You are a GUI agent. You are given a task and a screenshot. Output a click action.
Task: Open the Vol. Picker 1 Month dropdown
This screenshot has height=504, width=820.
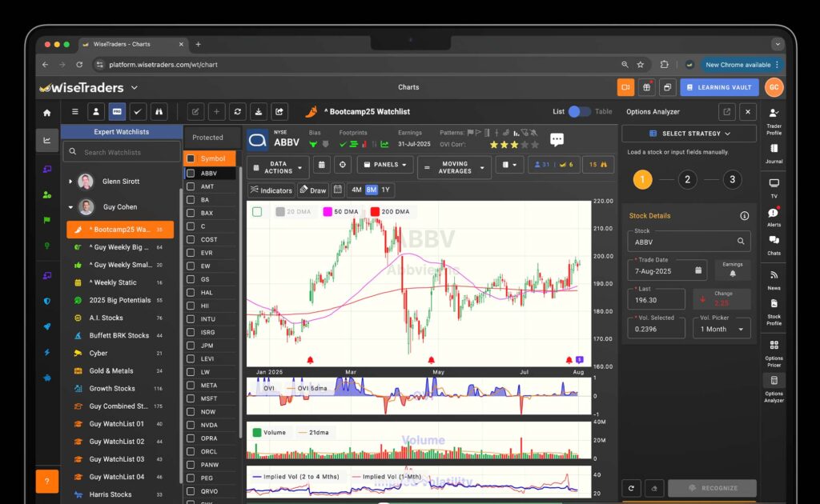click(722, 329)
